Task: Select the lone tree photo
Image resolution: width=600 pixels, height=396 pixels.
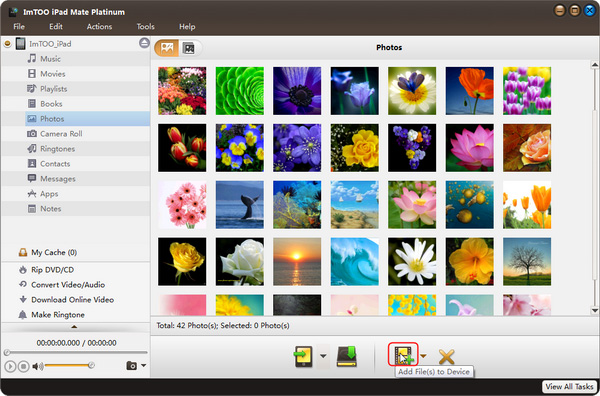Action: (527, 262)
